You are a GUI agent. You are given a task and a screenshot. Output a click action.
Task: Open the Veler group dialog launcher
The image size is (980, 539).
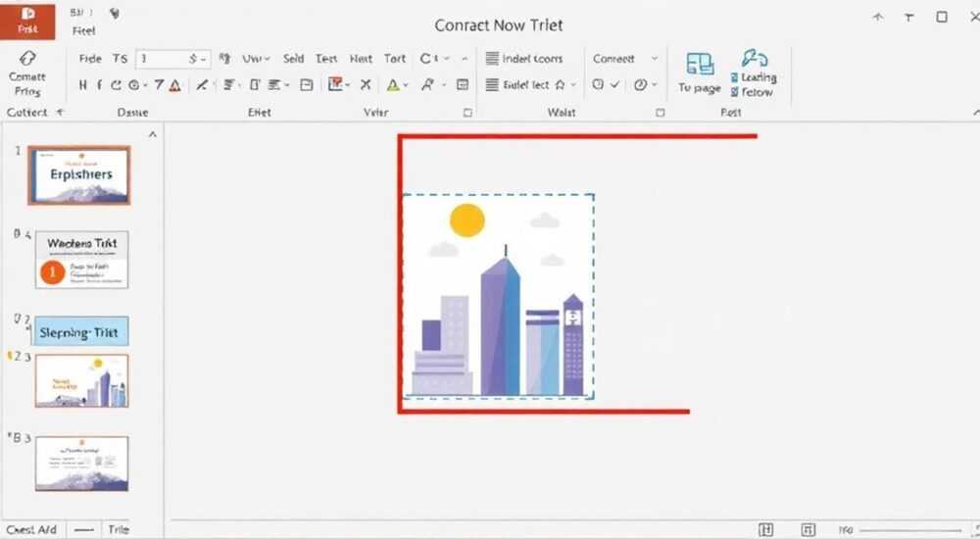467,113
